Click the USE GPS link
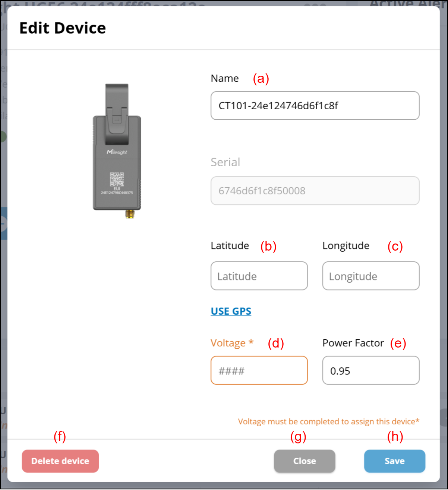 coord(231,311)
